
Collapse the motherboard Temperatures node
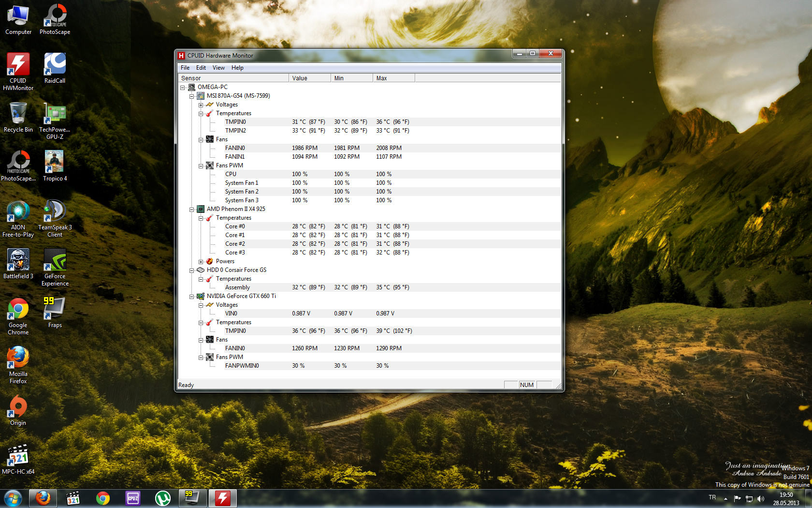click(x=201, y=114)
